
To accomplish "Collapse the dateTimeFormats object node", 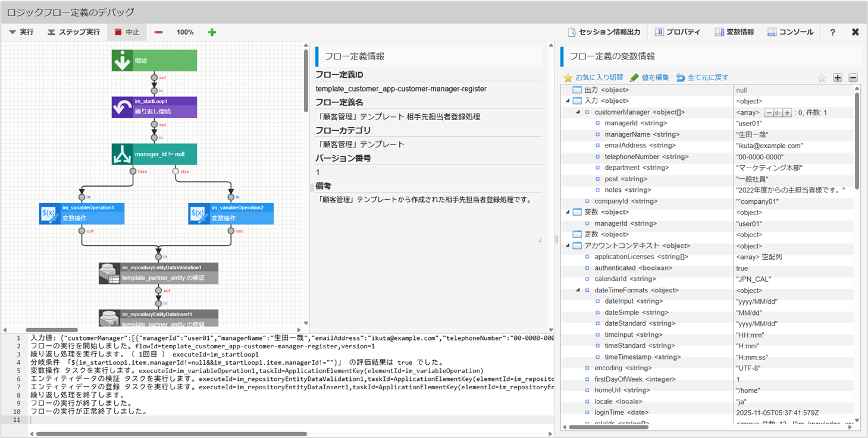I will click(578, 291).
